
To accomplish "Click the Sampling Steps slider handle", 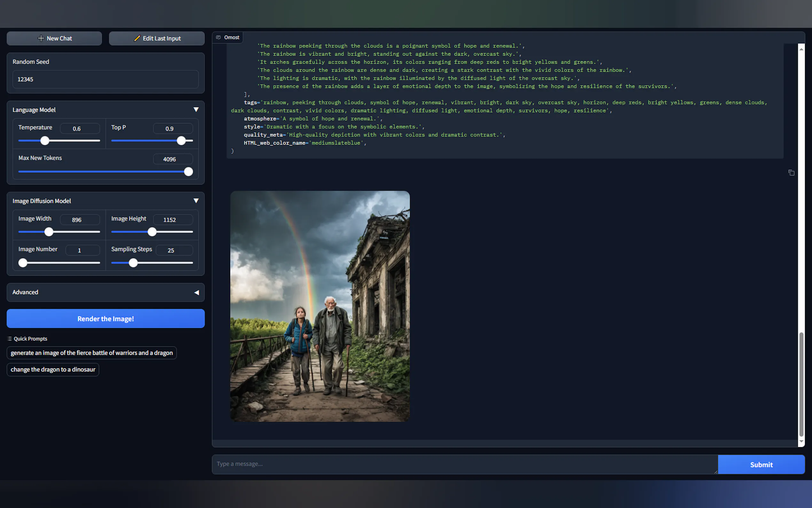I will (x=133, y=263).
